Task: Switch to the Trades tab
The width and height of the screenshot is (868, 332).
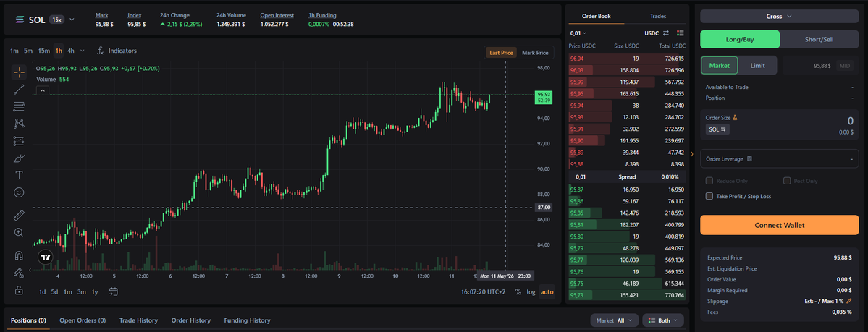Action: (658, 16)
